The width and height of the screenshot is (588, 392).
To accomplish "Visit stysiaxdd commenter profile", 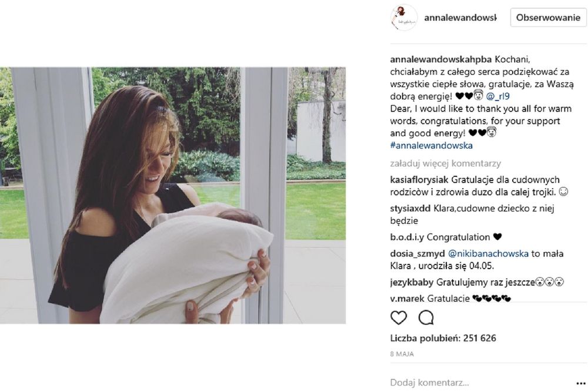I will pos(412,208).
